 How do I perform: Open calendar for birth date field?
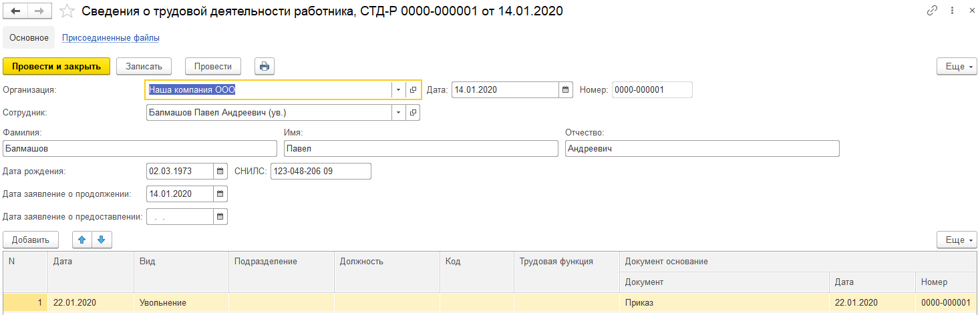coord(220,172)
